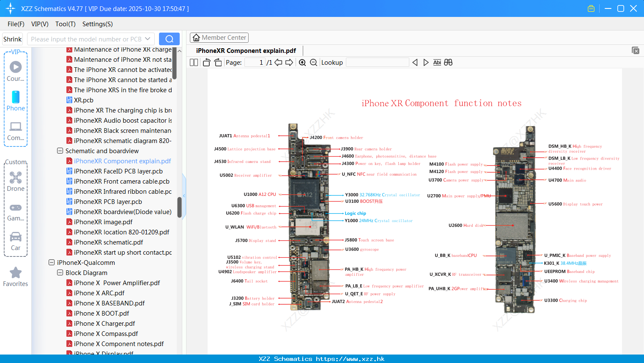Click the search magnifier button
This screenshot has width=644, height=363.
(169, 39)
